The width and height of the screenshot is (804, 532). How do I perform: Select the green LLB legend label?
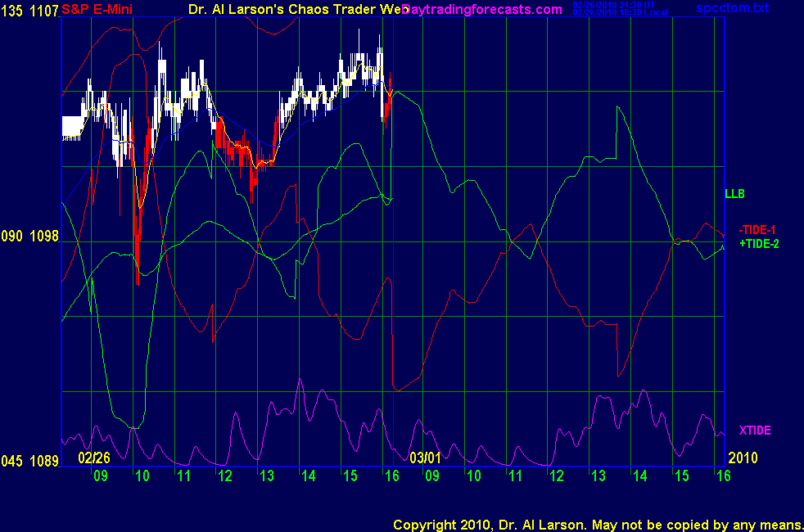734,194
